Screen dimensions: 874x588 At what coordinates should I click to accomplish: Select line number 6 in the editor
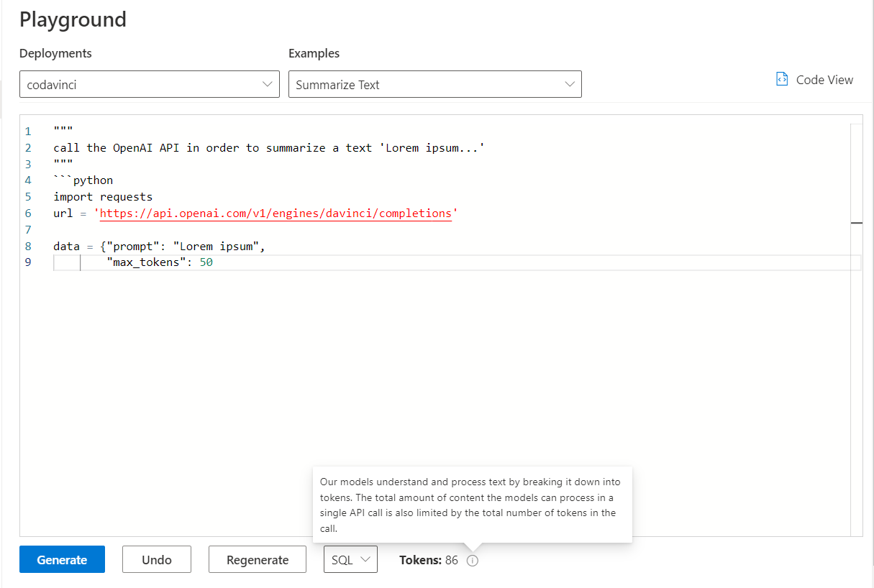click(x=27, y=213)
